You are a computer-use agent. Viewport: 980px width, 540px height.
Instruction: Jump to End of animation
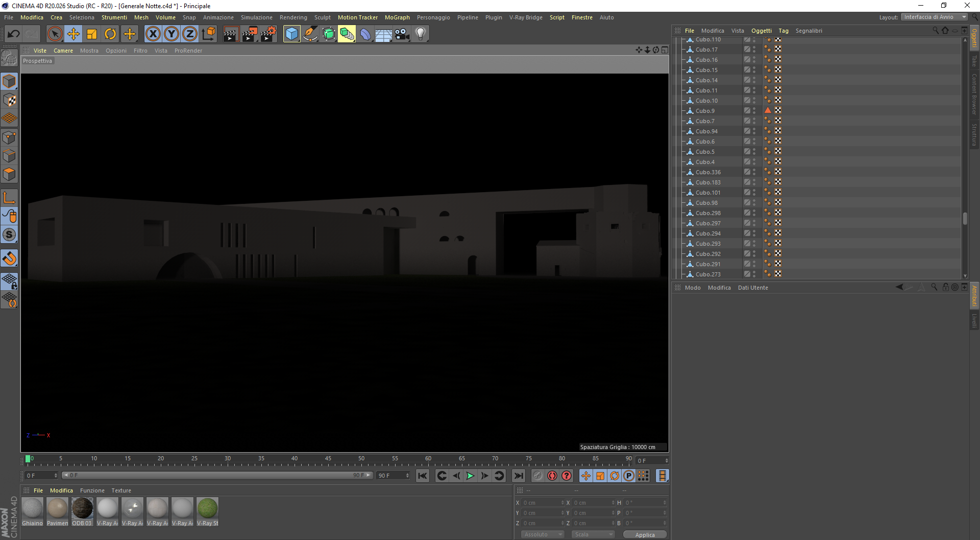click(x=519, y=476)
